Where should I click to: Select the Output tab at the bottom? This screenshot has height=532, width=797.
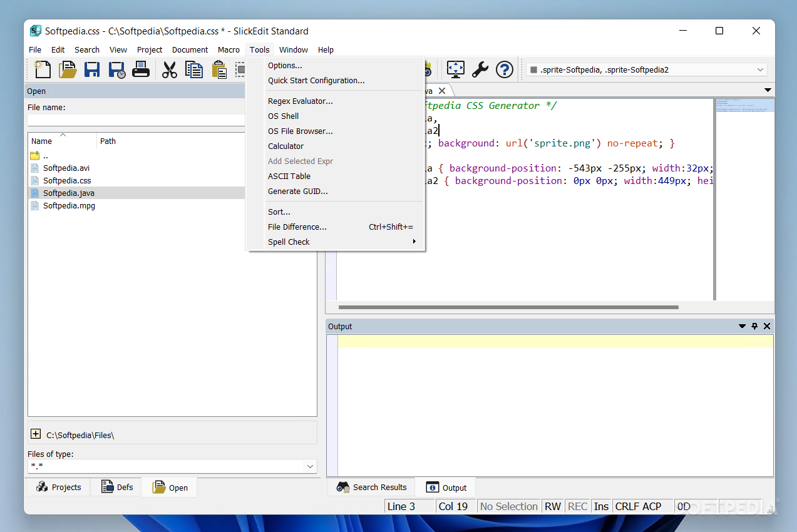[x=446, y=488]
